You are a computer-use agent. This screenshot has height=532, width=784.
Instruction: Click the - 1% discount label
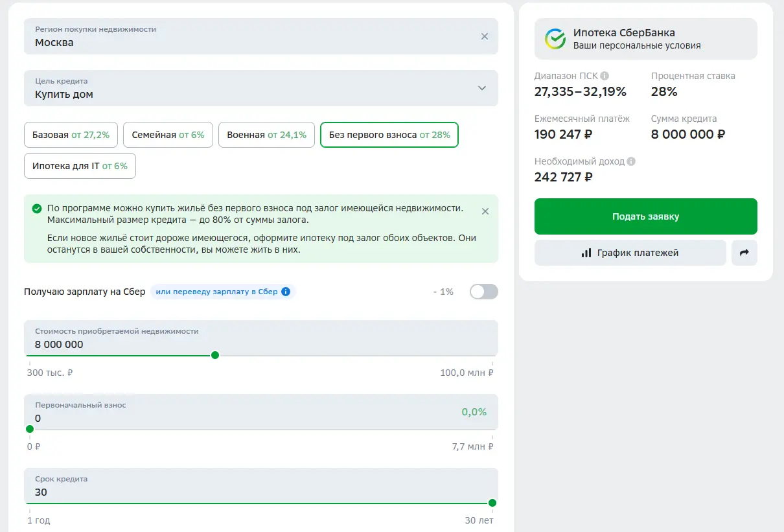coord(443,292)
